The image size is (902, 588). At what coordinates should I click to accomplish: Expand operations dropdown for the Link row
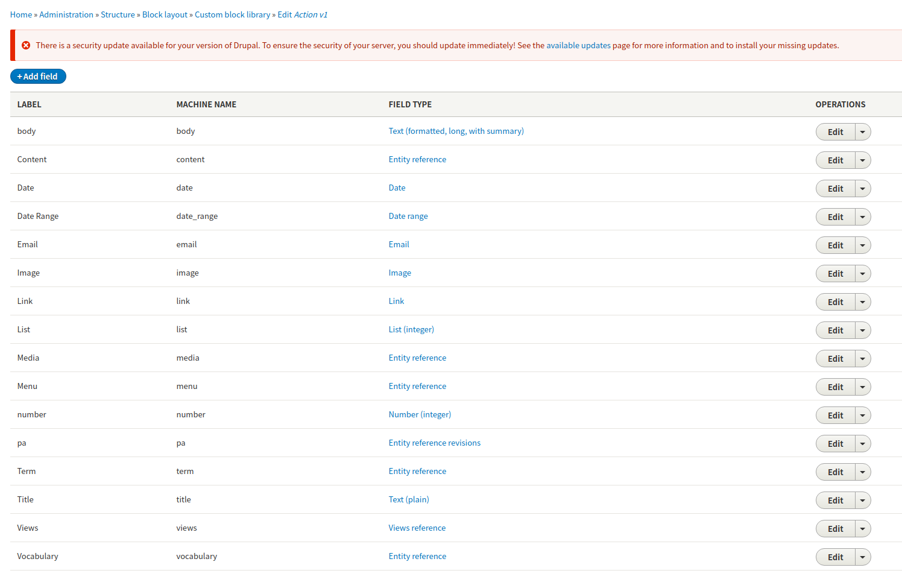pyautogui.click(x=863, y=302)
